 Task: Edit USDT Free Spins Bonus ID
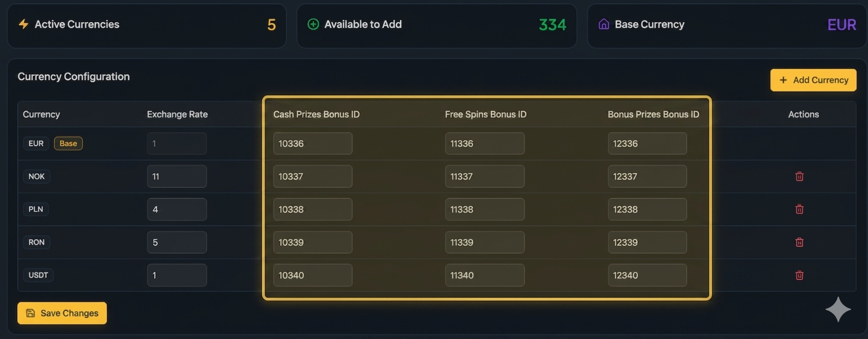[484, 275]
